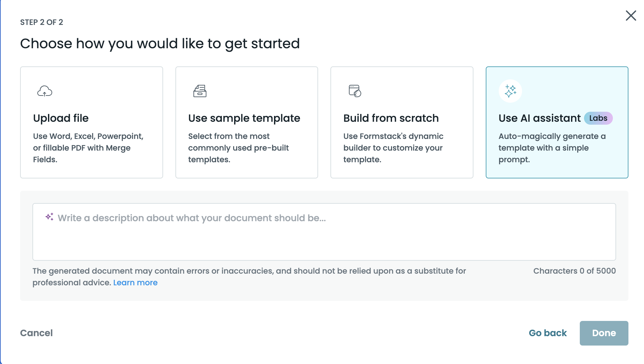Click the Labs badge

598,118
